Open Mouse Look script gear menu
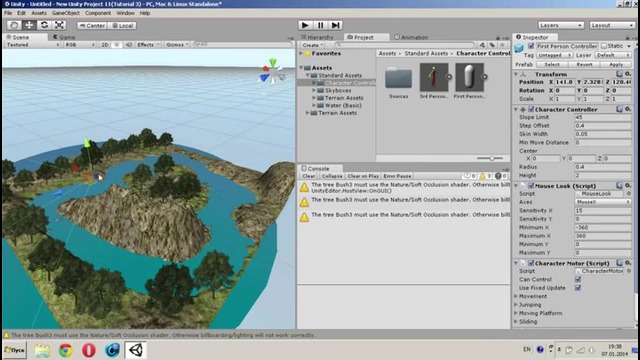Viewport: 640px width, 360px height. [628, 185]
